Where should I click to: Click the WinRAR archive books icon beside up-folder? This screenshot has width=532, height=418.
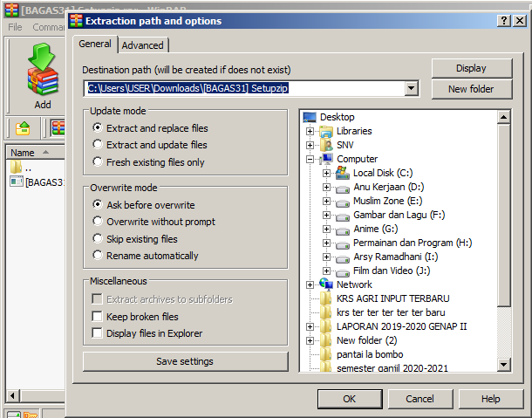click(58, 128)
